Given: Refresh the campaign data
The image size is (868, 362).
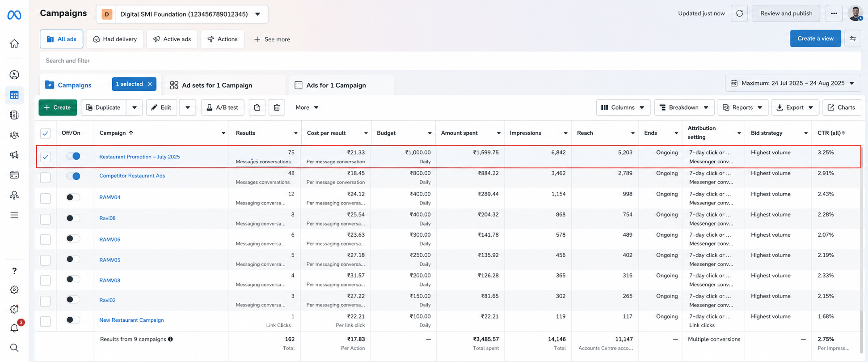Looking at the screenshot, I should pos(739,13).
